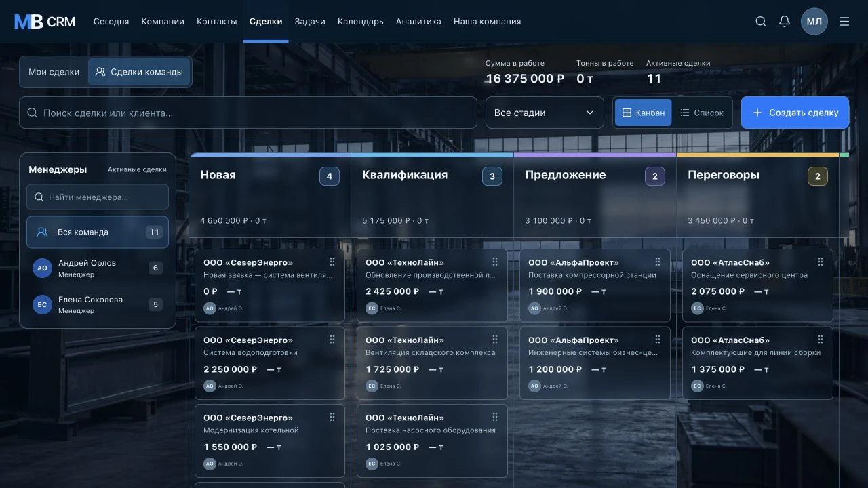Screen dimensions: 868x488
Task: Click drag handle on «Обновление производственной л…» card
Action: tap(495, 262)
